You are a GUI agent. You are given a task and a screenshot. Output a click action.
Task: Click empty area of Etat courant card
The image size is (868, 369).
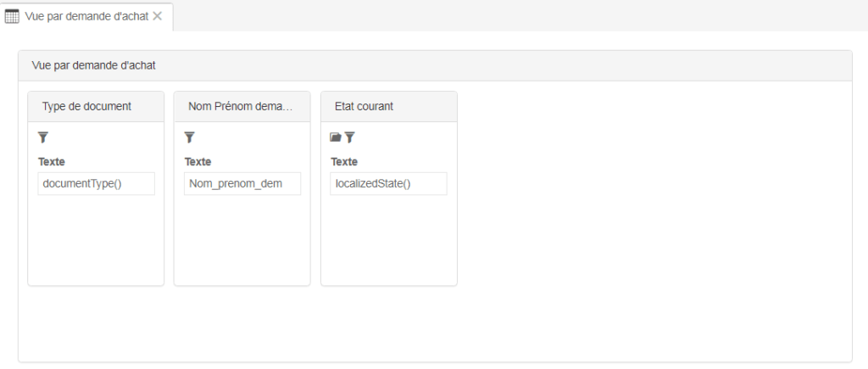[x=388, y=242]
